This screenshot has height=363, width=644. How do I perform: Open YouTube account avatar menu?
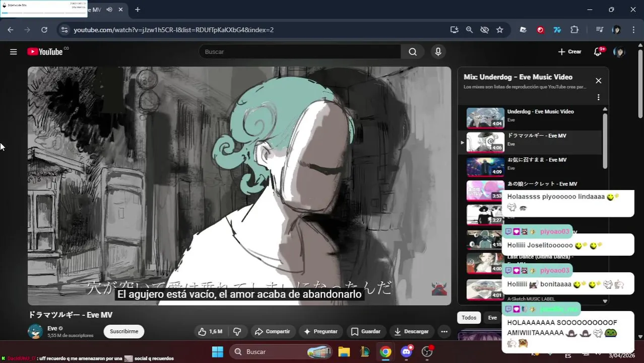click(619, 51)
